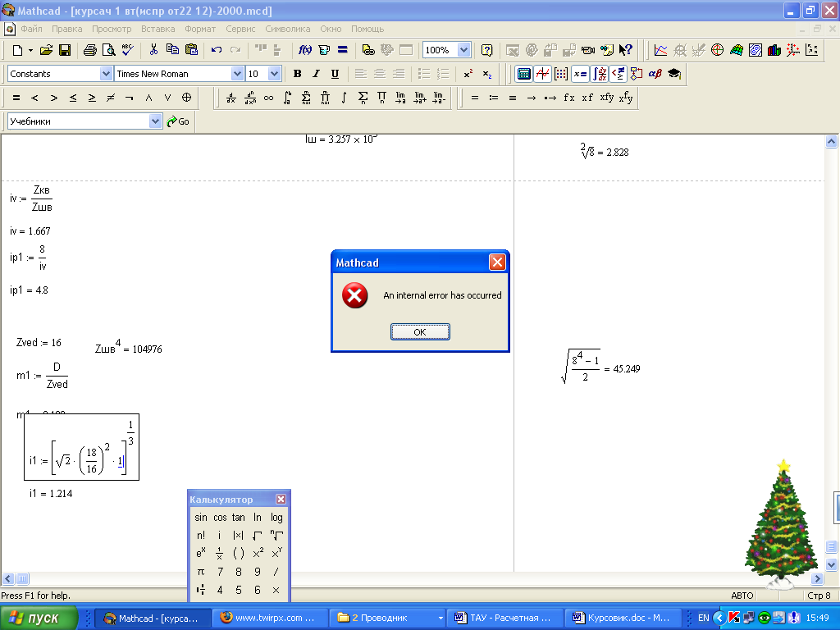Image resolution: width=840 pixels, height=630 pixels.
Task: Open the Файл menu
Action: pos(31,29)
